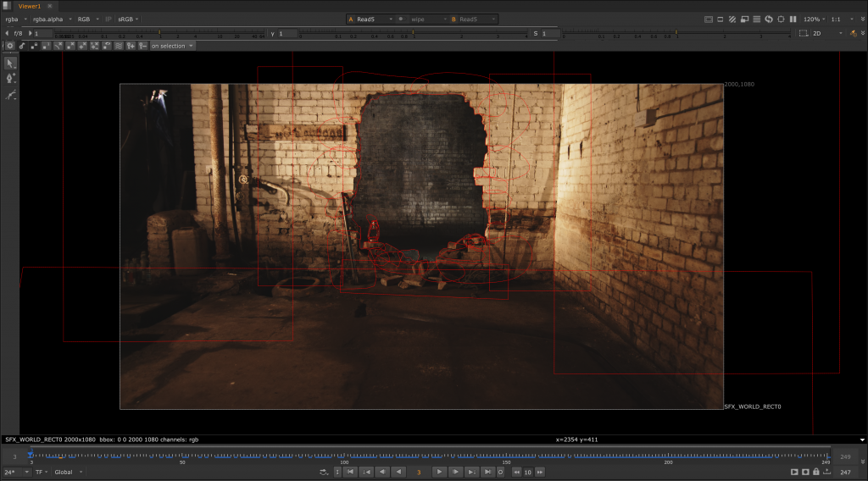
Task: Toggle the region of interest box
Action: 802,33
